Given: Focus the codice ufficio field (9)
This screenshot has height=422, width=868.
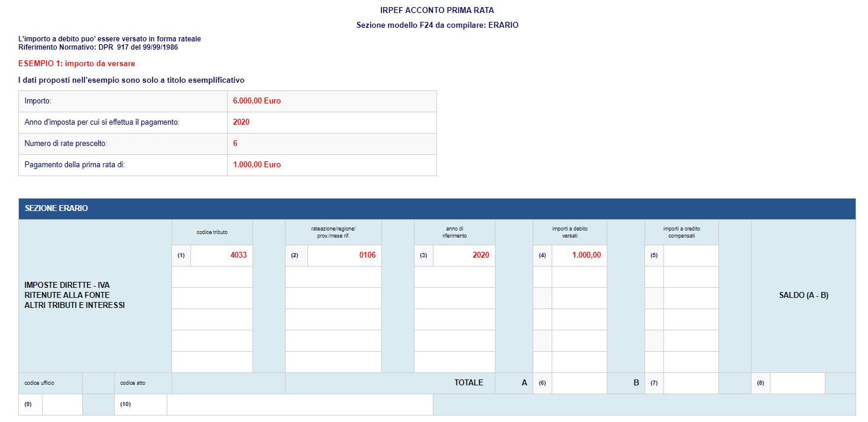Looking at the screenshot, I should point(62,404).
